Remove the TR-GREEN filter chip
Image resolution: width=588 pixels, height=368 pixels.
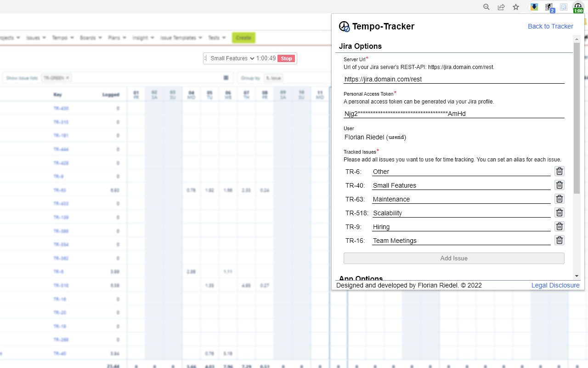click(x=68, y=78)
